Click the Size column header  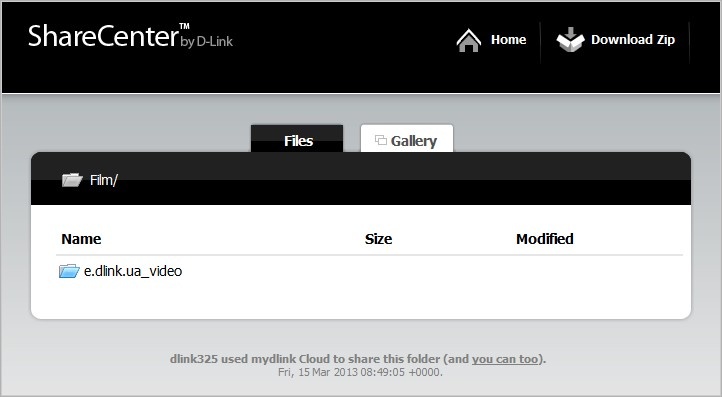point(378,239)
